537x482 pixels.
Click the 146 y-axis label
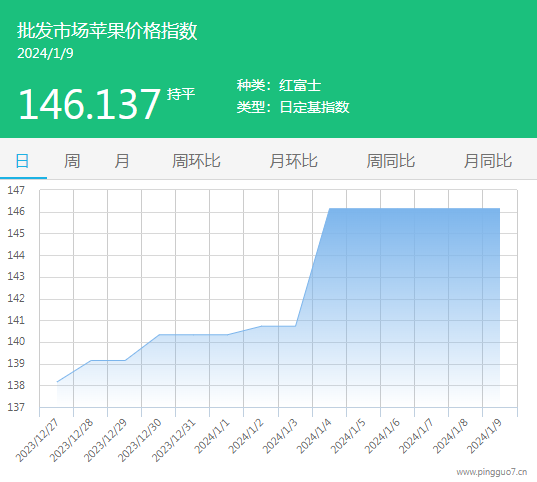point(16,211)
